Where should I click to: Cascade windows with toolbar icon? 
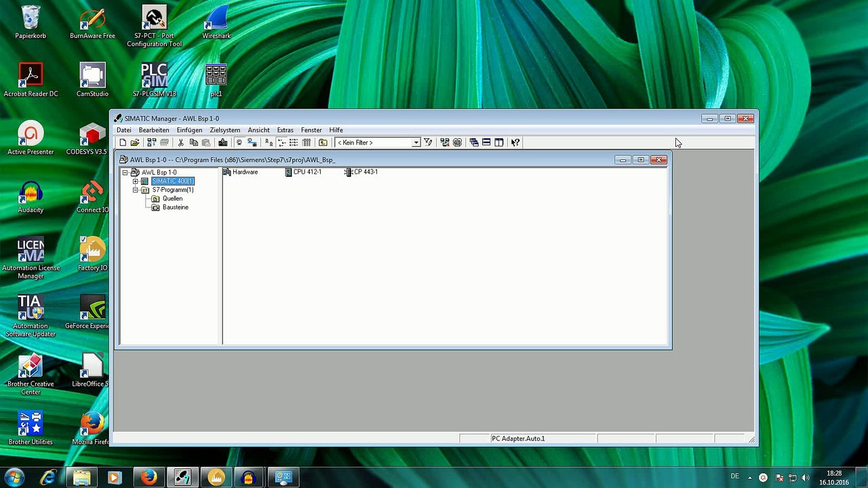[x=473, y=142]
